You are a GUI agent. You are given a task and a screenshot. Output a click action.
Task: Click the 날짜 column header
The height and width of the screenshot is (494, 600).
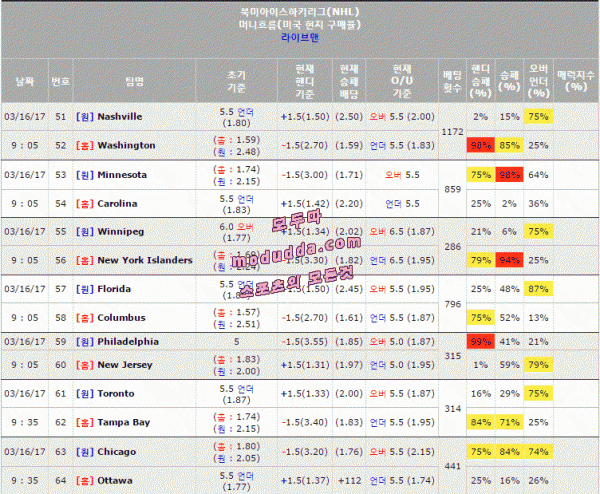25,81
